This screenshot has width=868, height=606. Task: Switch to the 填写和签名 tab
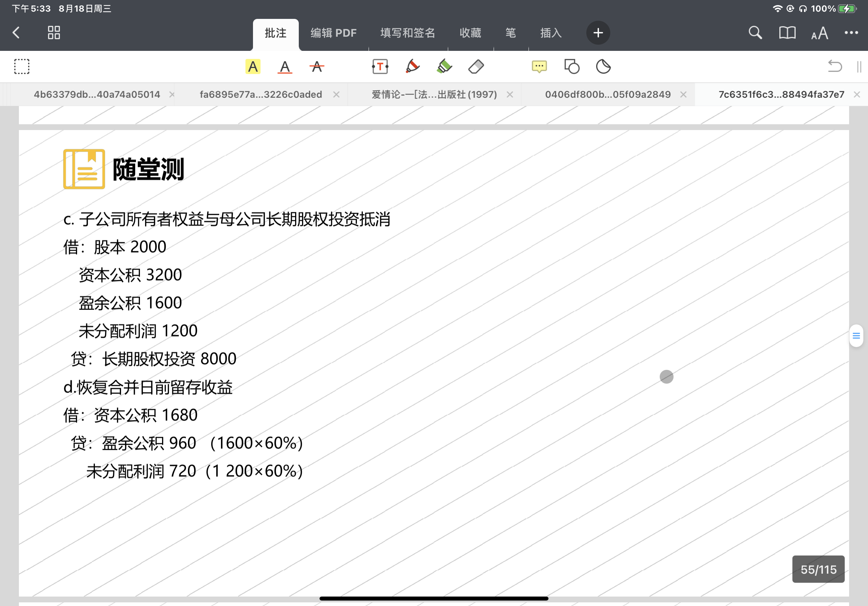[x=407, y=33]
